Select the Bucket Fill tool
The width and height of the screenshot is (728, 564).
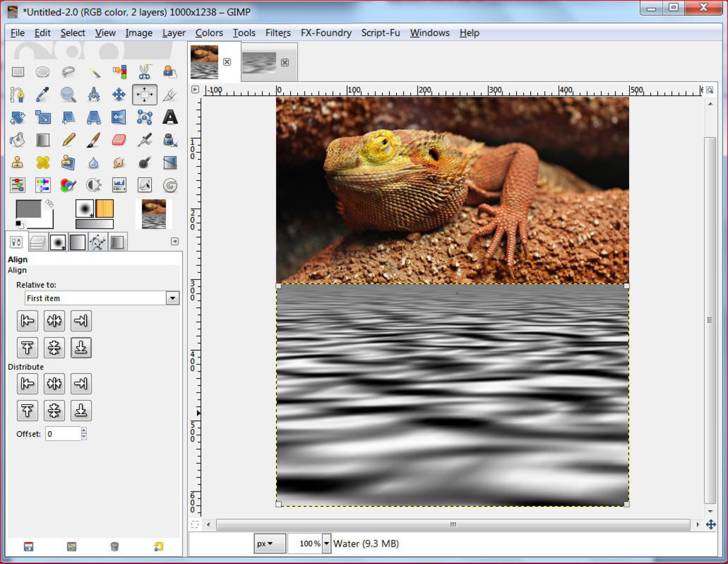18,140
